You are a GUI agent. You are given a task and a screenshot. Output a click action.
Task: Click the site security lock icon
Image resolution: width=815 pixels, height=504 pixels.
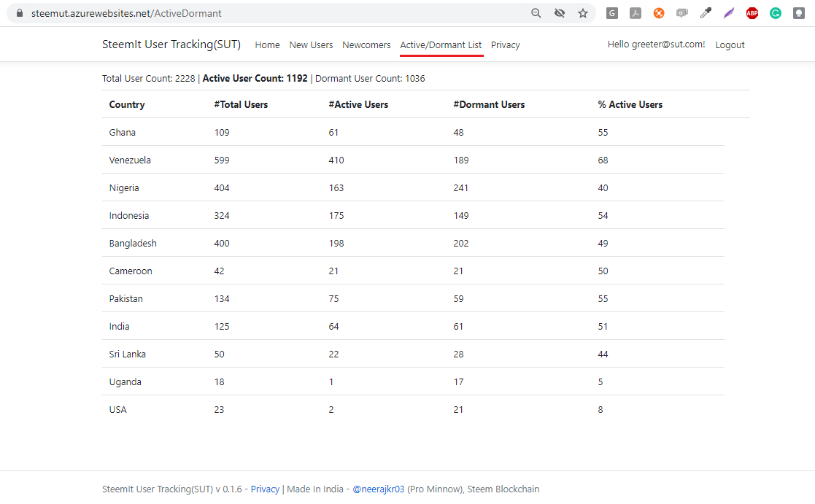click(x=20, y=13)
